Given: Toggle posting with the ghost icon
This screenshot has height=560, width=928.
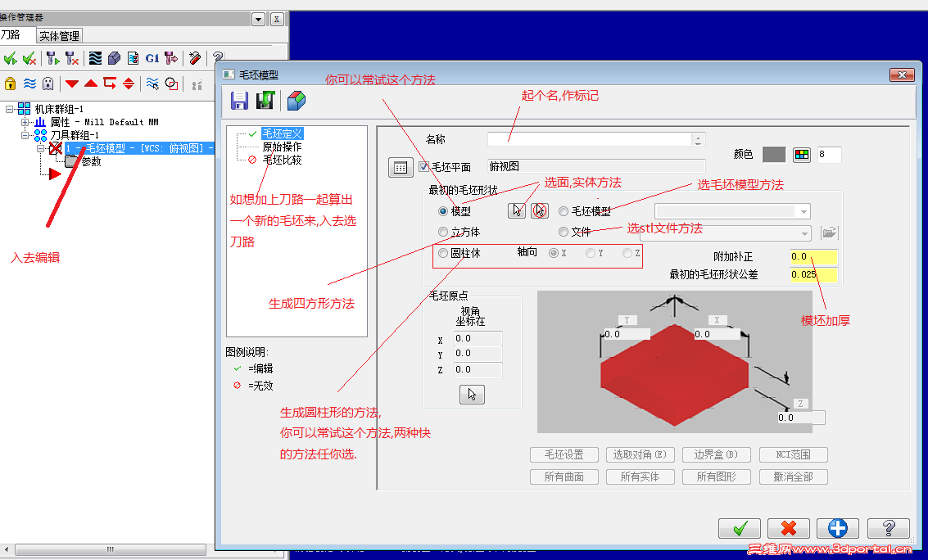Looking at the screenshot, I should (48, 84).
